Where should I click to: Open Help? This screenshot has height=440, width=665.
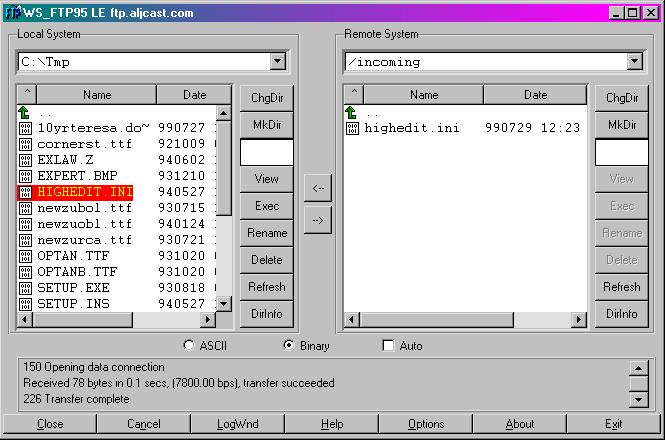point(332,424)
